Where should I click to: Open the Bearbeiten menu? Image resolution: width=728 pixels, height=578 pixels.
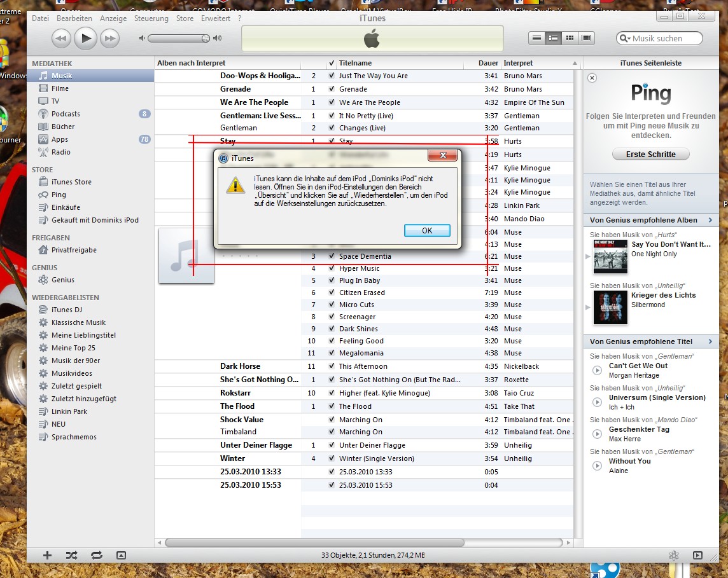[74, 18]
